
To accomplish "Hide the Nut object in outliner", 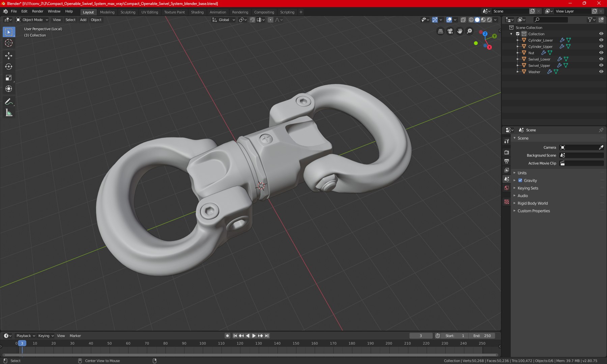I will pyautogui.click(x=601, y=53).
